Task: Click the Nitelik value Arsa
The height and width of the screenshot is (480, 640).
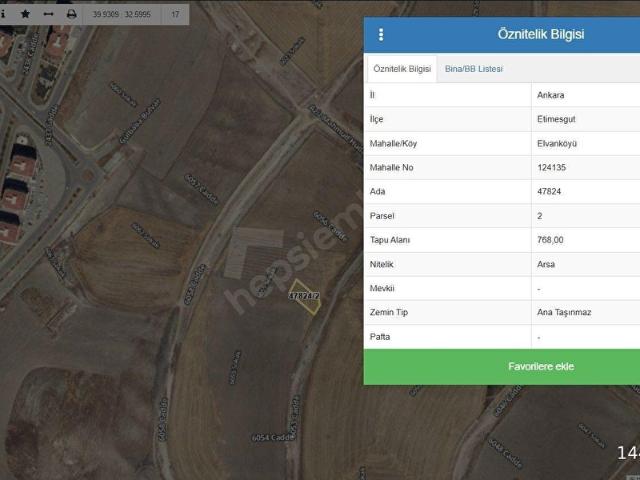Action: click(x=546, y=264)
